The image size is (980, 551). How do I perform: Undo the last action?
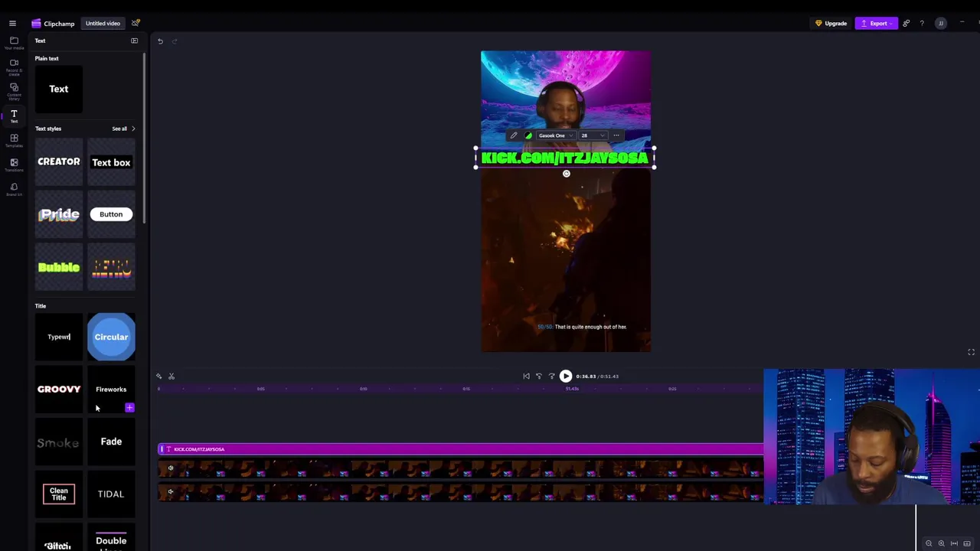(160, 41)
